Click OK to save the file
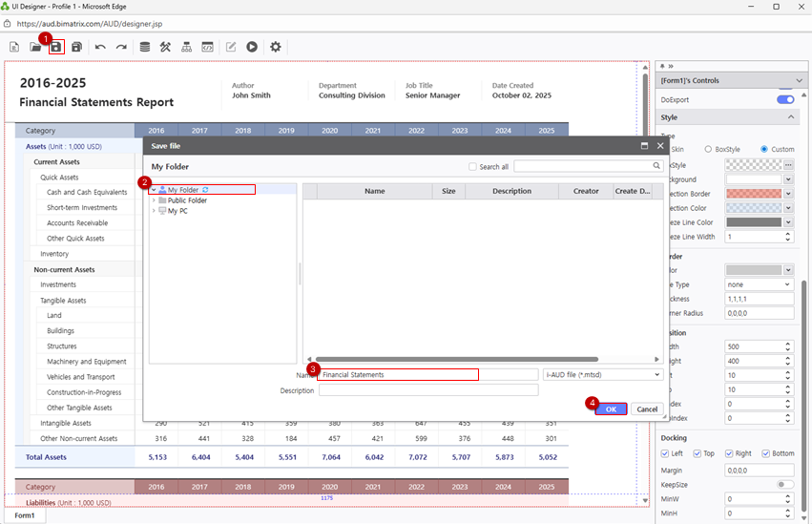The height and width of the screenshot is (524, 812). click(x=611, y=409)
